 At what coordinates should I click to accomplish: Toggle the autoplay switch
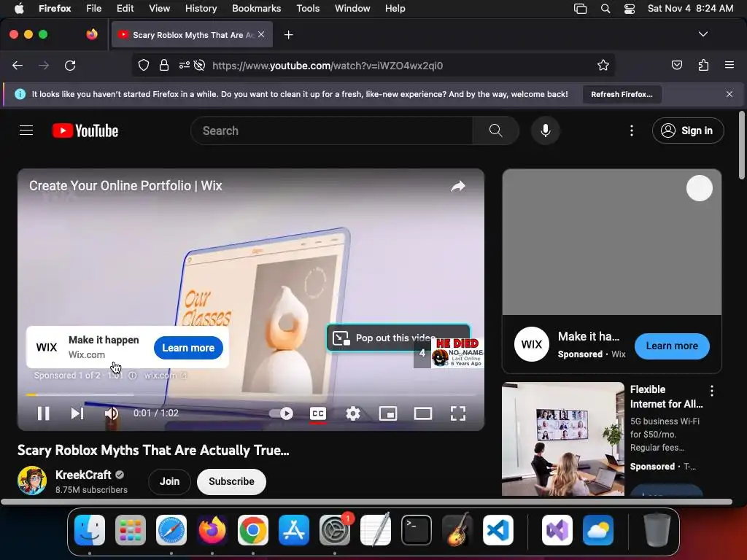[281, 413]
